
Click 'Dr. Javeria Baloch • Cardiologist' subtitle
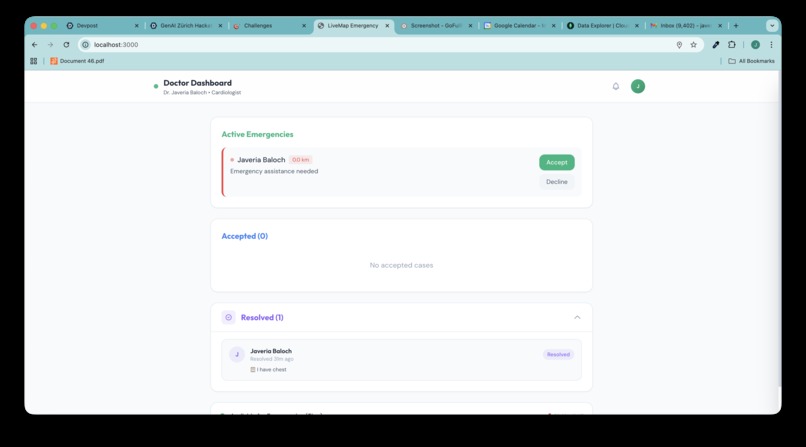(202, 92)
